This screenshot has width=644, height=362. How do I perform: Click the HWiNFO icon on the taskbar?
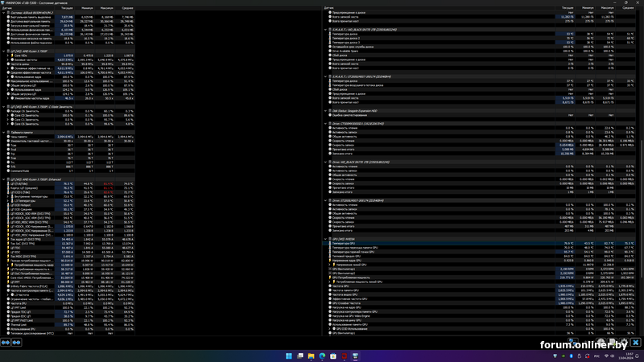355,356
